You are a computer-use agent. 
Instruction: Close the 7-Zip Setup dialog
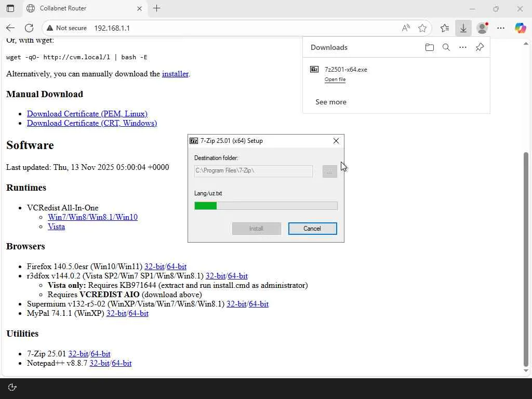(x=336, y=141)
